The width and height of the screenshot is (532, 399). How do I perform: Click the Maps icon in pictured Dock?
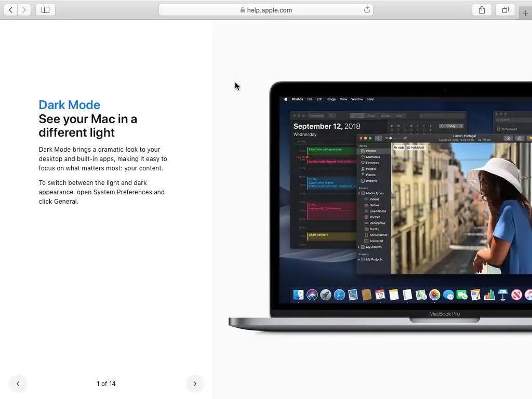pos(421,295)
